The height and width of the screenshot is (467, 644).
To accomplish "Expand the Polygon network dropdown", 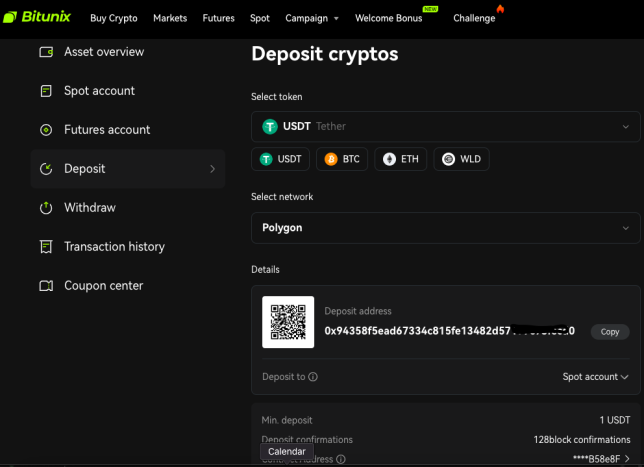I will (446, 228).
